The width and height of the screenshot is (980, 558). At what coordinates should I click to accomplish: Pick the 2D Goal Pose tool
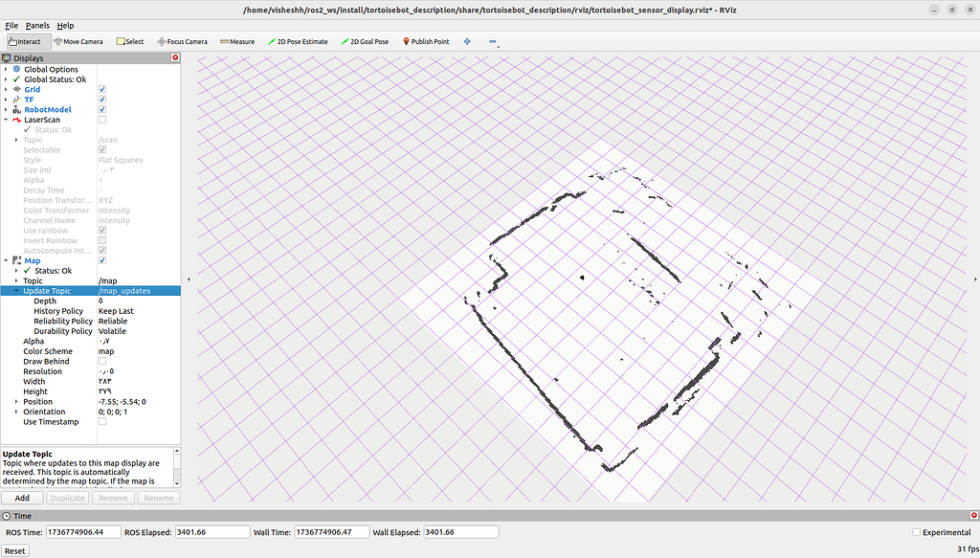tap(365, 41)
